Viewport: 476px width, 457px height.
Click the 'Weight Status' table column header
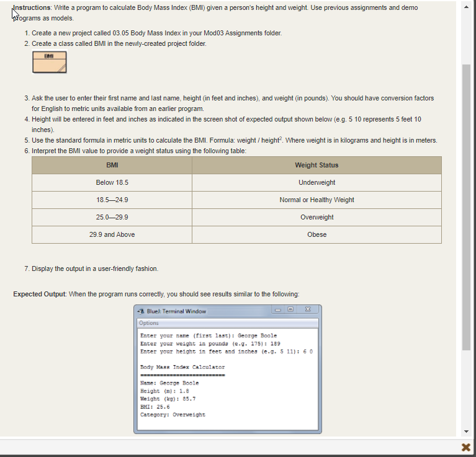[x=317, y=166]
